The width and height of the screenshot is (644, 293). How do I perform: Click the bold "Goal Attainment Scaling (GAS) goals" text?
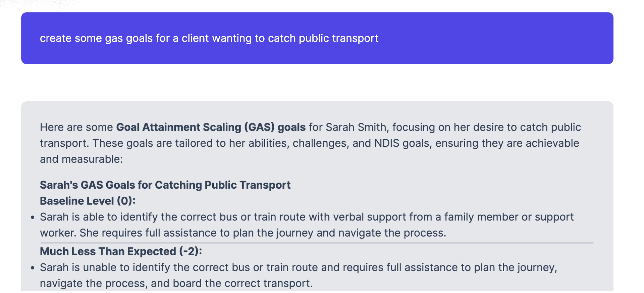pyautogui.click(x=211, y=127)
